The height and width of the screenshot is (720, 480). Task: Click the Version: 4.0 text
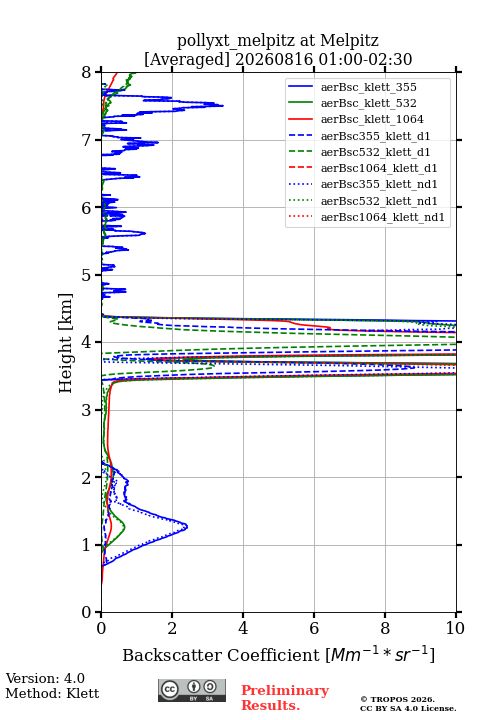click(45, 678)
